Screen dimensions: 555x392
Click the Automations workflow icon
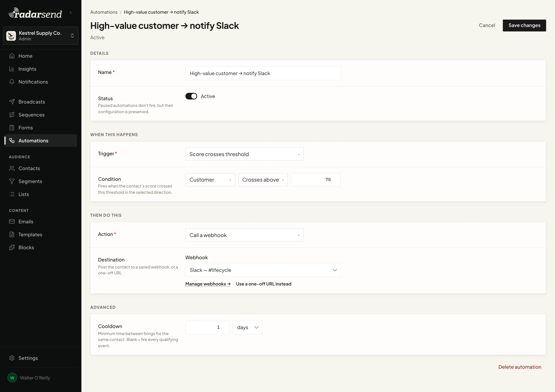click(x=12, y=141)
